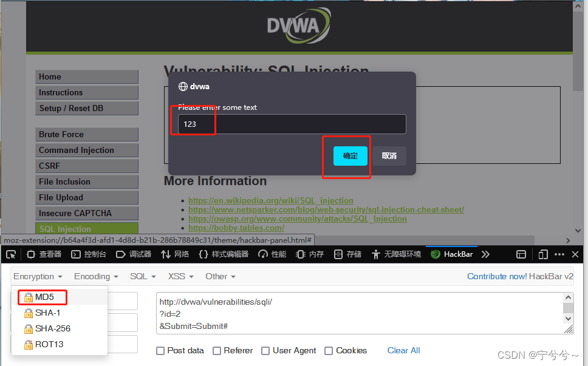Open the Inspector (查看器) tab
This screenshot has width=588, height=366.
coord(44,254)
